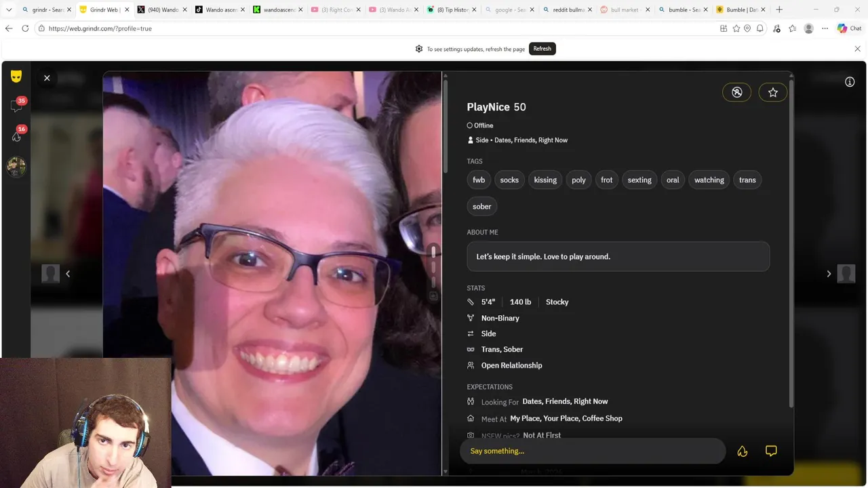Open browser settings and more menu
The image size is (868, 488).
tap(825, 28)
